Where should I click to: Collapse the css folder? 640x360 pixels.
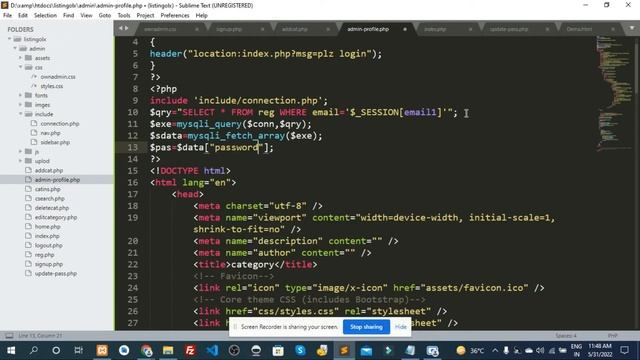point(20,67)
